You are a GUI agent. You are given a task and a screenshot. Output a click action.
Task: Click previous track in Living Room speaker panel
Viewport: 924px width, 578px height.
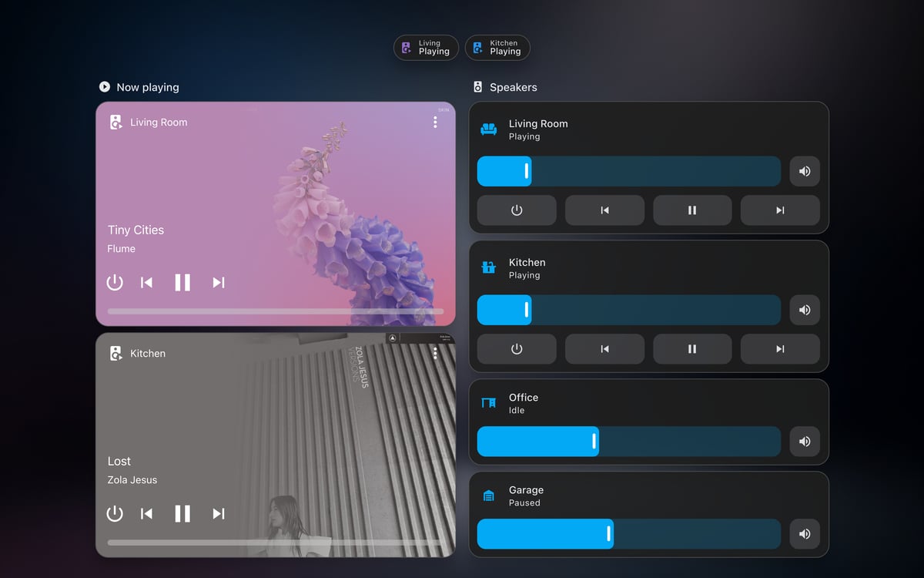pyautogui.click(x=604, y=210)
